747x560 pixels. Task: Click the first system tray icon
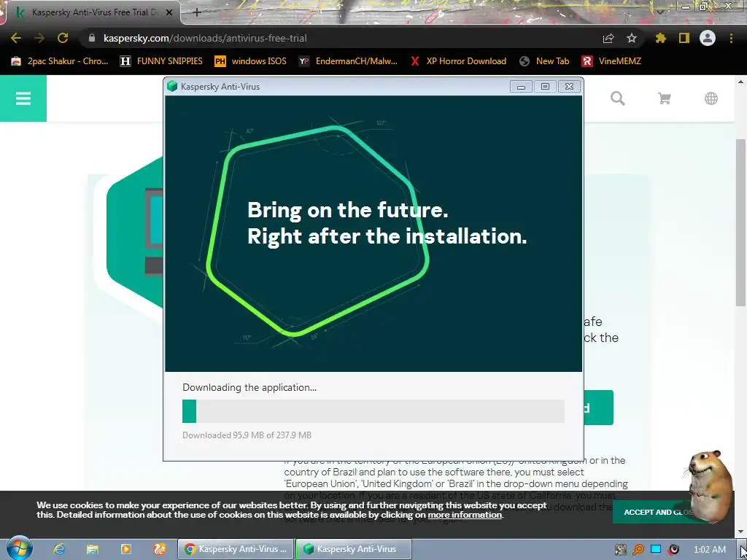point(620,550)
